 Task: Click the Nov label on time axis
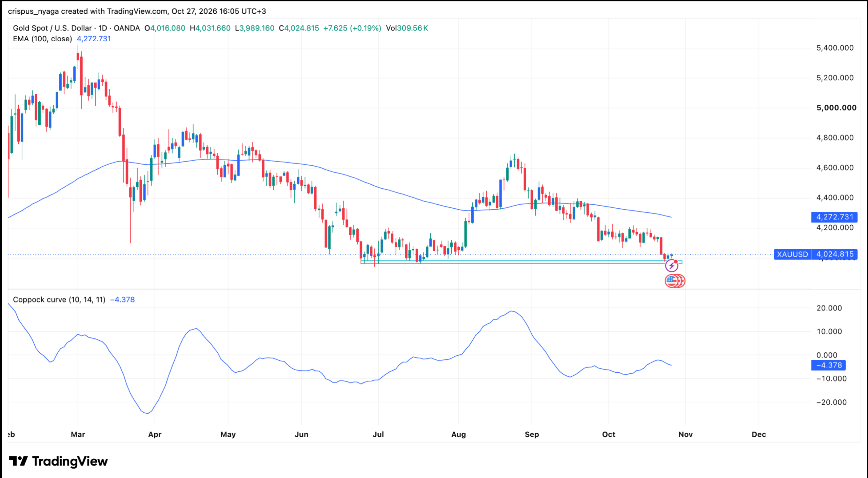(685, 434)
